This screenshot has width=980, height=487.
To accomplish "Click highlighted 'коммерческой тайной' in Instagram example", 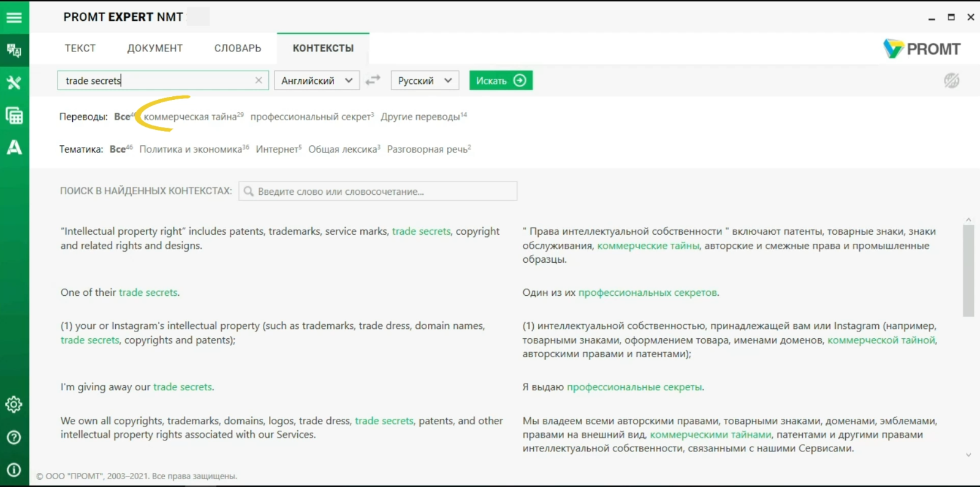I will tap(881, 340).
